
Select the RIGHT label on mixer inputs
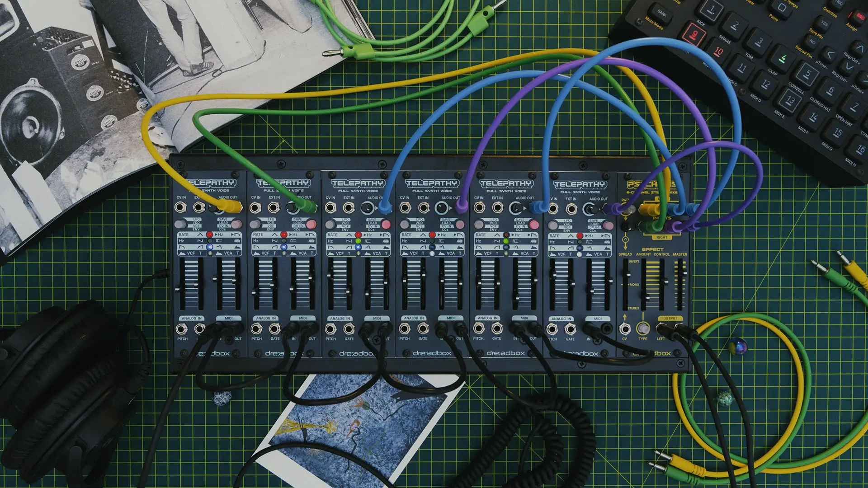[662, 237]
